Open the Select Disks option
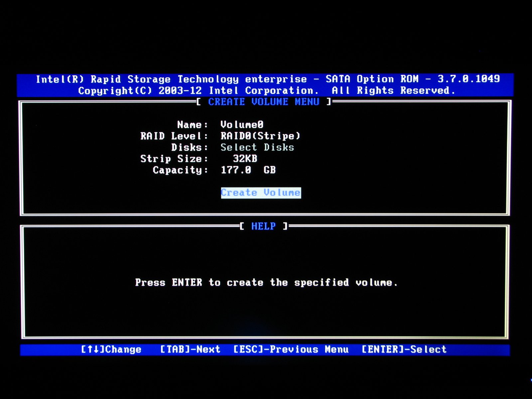The image size is (532, 399). pyautogui.click(x=257, y=147)
